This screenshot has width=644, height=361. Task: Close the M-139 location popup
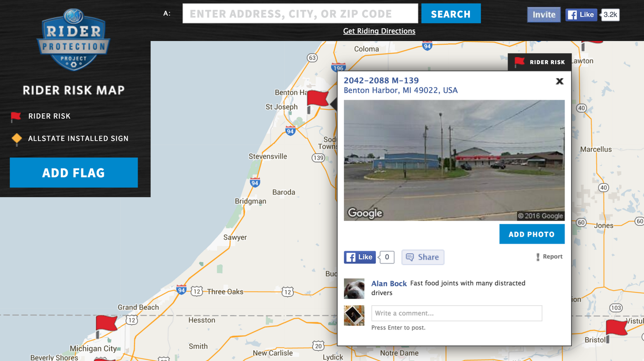click(x=559, y=81)
